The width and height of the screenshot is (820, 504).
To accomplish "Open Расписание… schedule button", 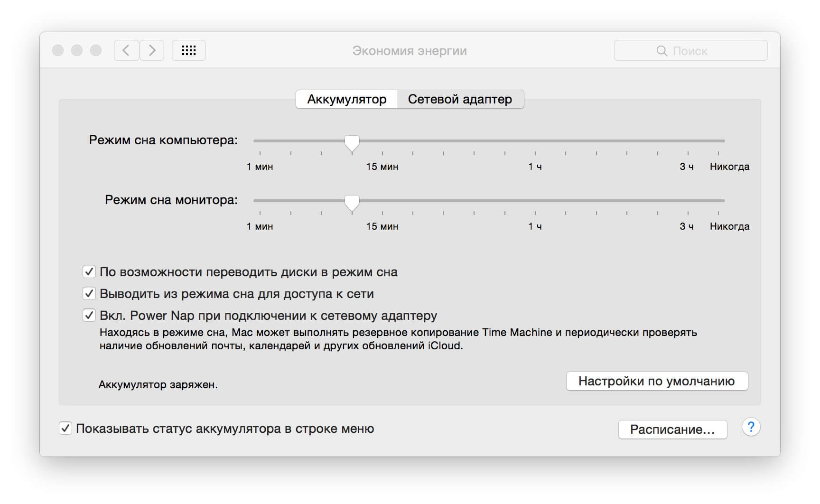I will click(x=672, y=429).
